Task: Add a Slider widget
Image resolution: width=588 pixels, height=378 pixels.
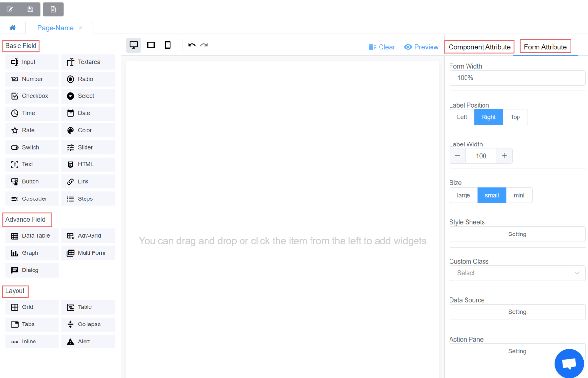Action: [x=88, y=147]
